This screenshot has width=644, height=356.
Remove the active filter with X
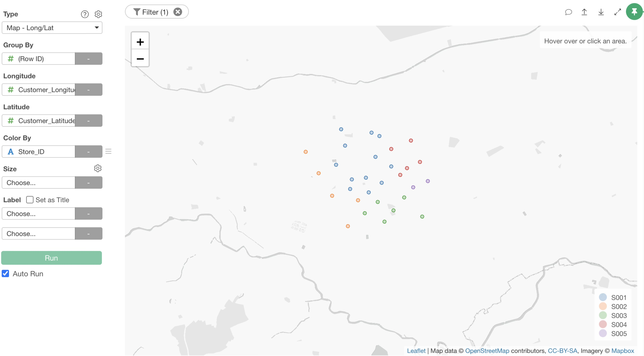click(x=178, y=12)
